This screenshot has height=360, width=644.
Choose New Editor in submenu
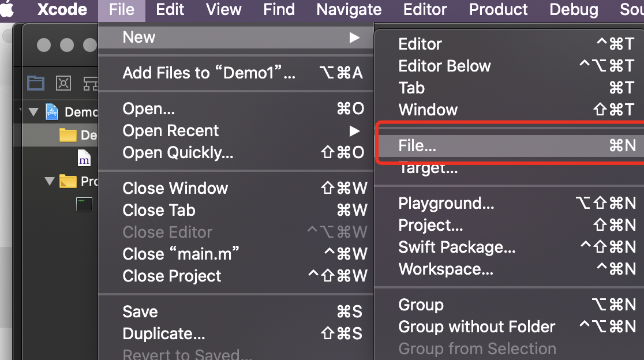tap(510, 44)
